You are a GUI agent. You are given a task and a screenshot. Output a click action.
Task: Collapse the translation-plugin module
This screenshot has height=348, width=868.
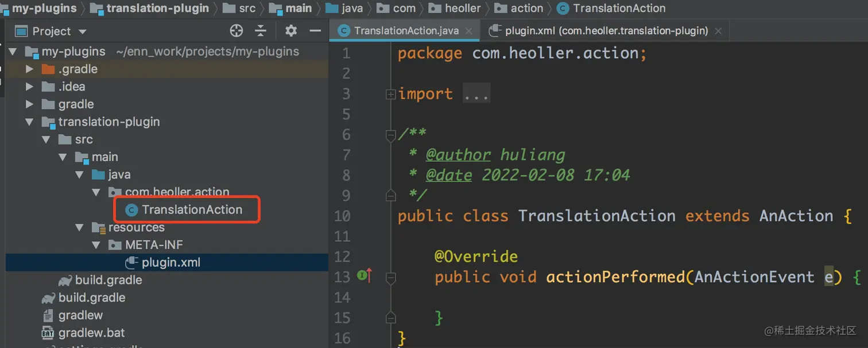(30, 122)
